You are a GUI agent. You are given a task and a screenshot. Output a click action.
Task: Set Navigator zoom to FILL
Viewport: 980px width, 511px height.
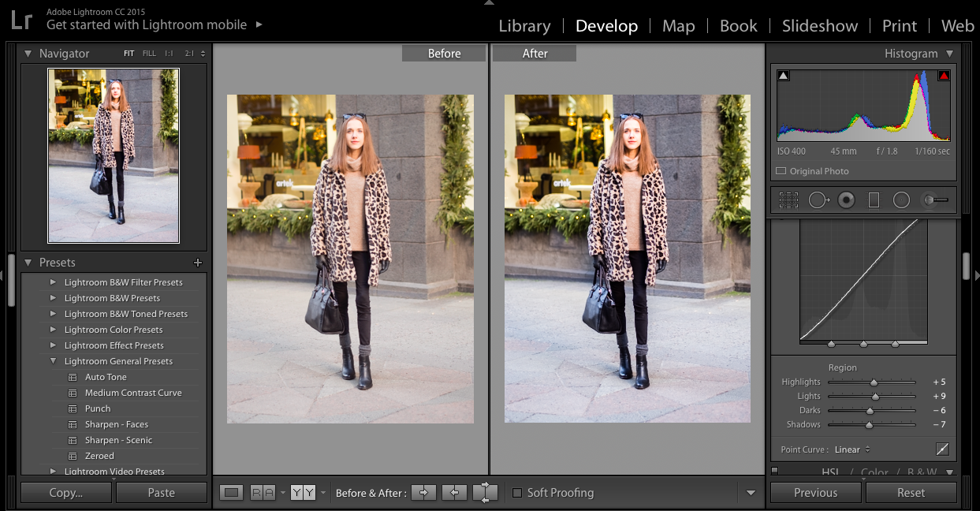click(x=149, y=54)
